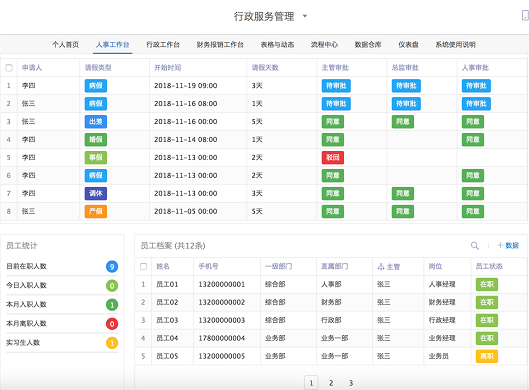Image resolution: width=529 pixels, height=390 pixels.
Task: Click the search magnifier icon in 员工档案
Action: (x=475, y=246)
